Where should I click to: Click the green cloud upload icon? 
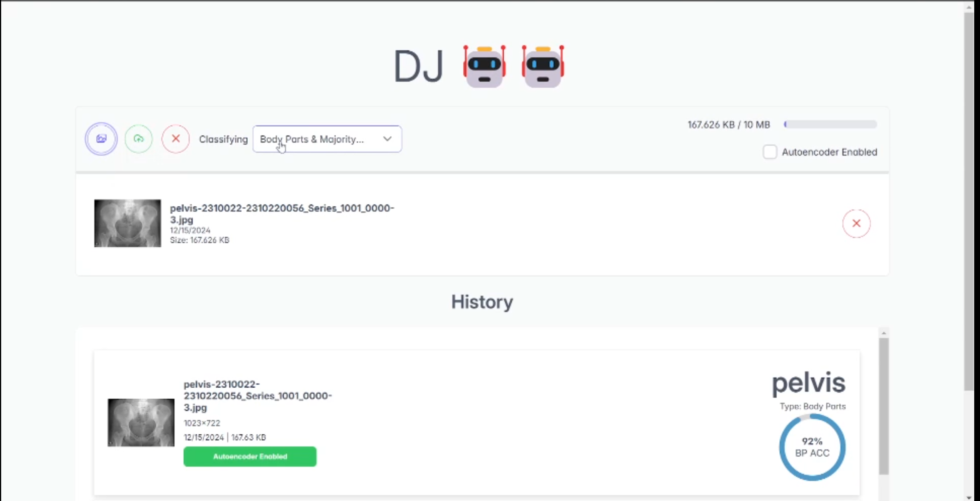[x=139, y=139]
